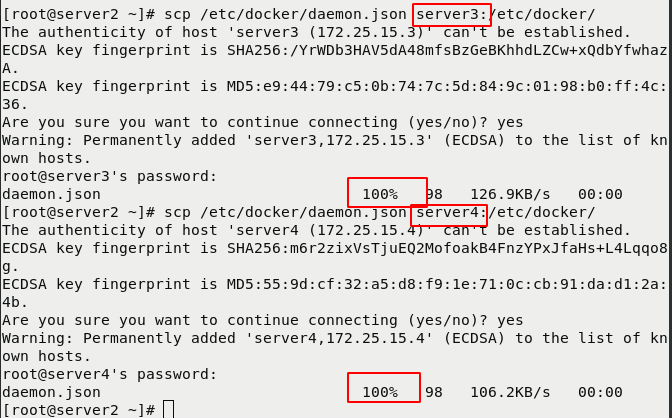Click the red-boxed 'server4:' in the second scp command

pos(451,213)
